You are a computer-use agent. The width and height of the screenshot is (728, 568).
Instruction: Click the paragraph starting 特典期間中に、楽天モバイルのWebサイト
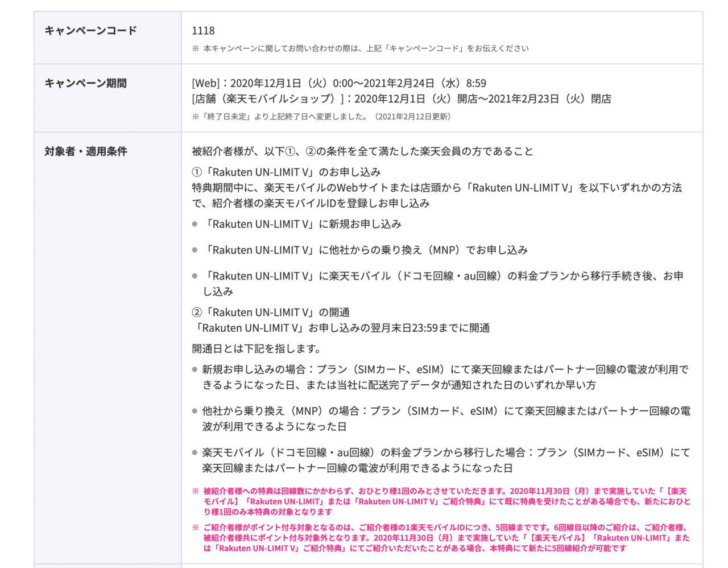(x=437, y=195)
